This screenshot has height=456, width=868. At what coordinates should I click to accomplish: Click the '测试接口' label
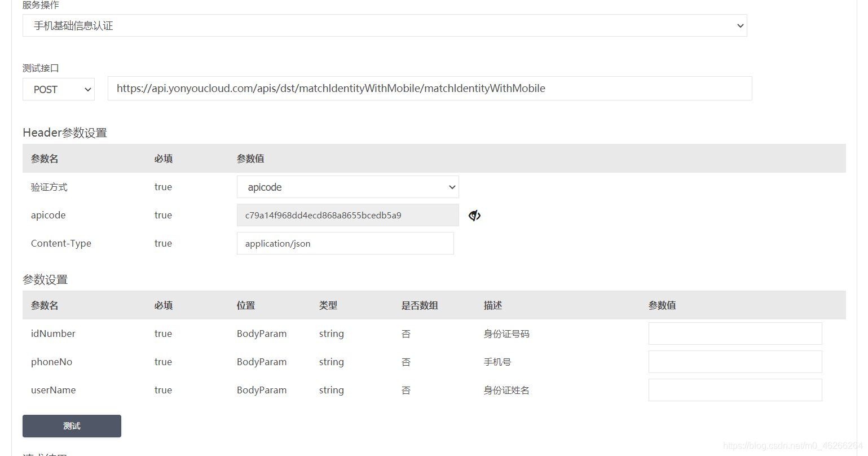coord(41,68)
